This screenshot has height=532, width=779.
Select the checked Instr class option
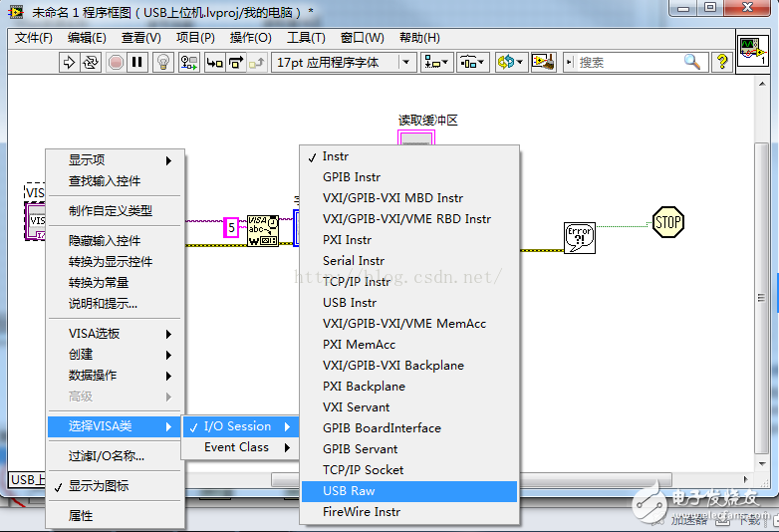point(336,156)
